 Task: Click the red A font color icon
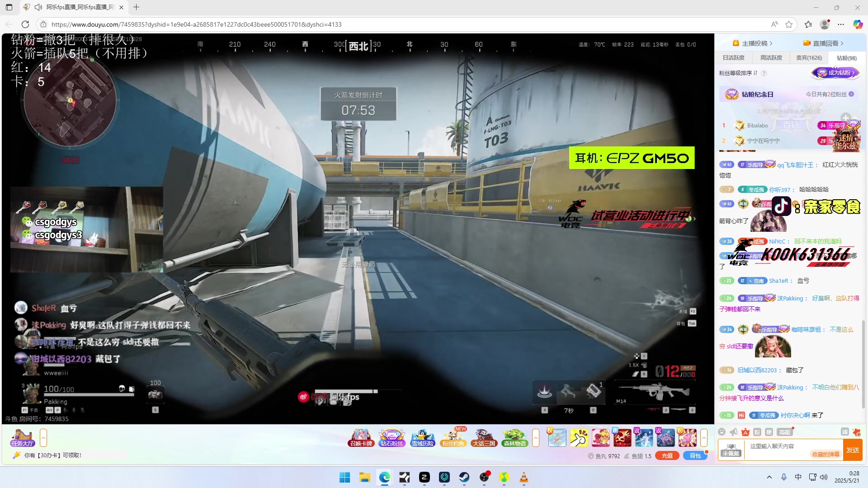pyautogui.click(x=745, y=432)
